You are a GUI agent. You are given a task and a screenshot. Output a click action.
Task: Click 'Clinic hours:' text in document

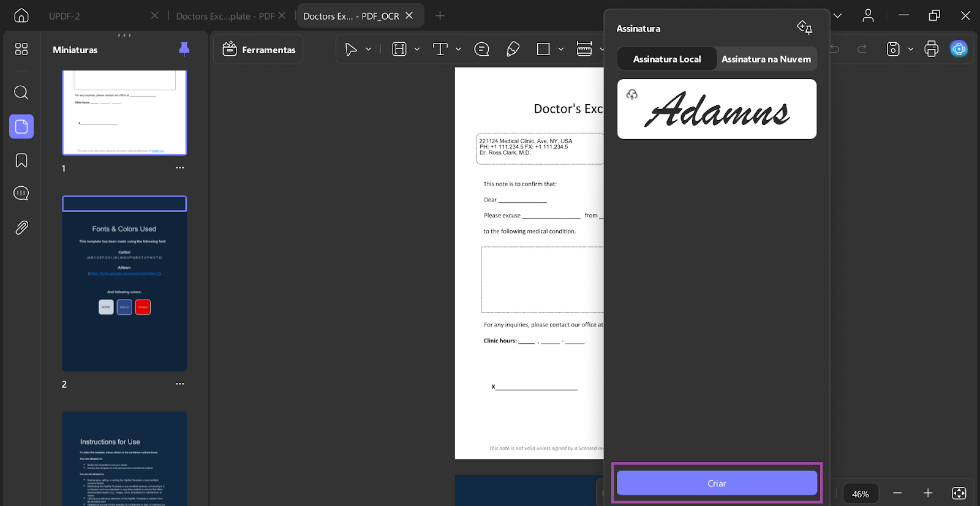[500, 341]
